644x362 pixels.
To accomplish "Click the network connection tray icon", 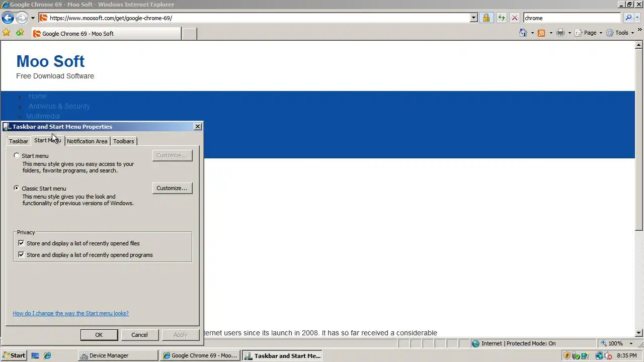I will pyautogui.click(x=599, y=355).
